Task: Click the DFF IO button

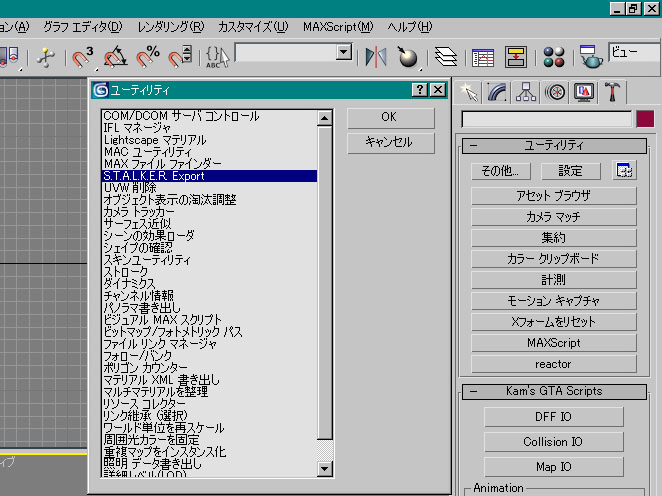Action: [x=553, y=417]
